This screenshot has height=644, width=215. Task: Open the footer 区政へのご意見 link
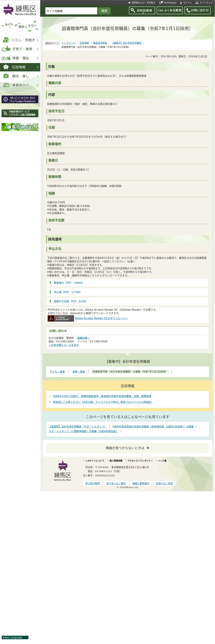point(164,483)
